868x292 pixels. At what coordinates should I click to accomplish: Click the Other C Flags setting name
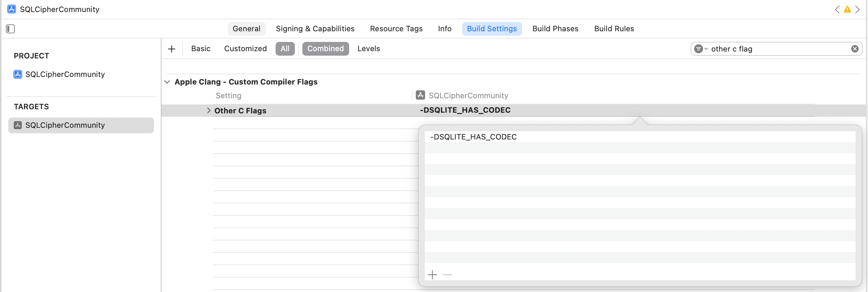tap(240, 111)
